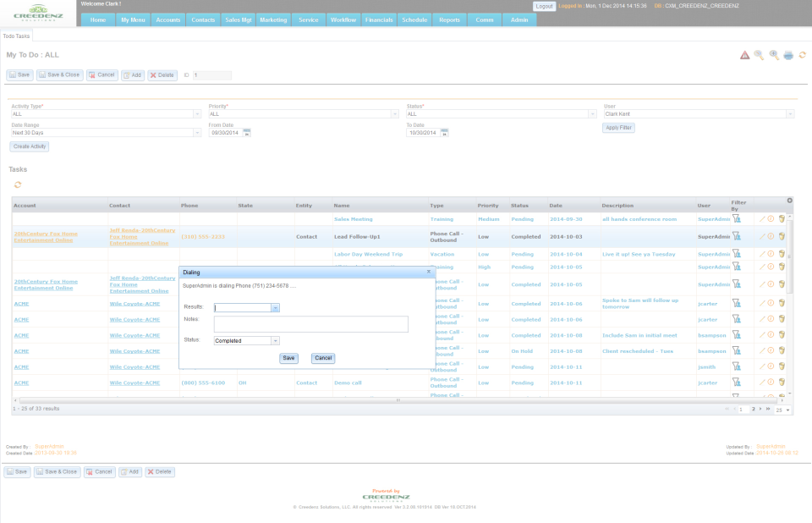Go to page 2 of results
The height and width of the screenshot is (523, 812).
pos(754,409)
